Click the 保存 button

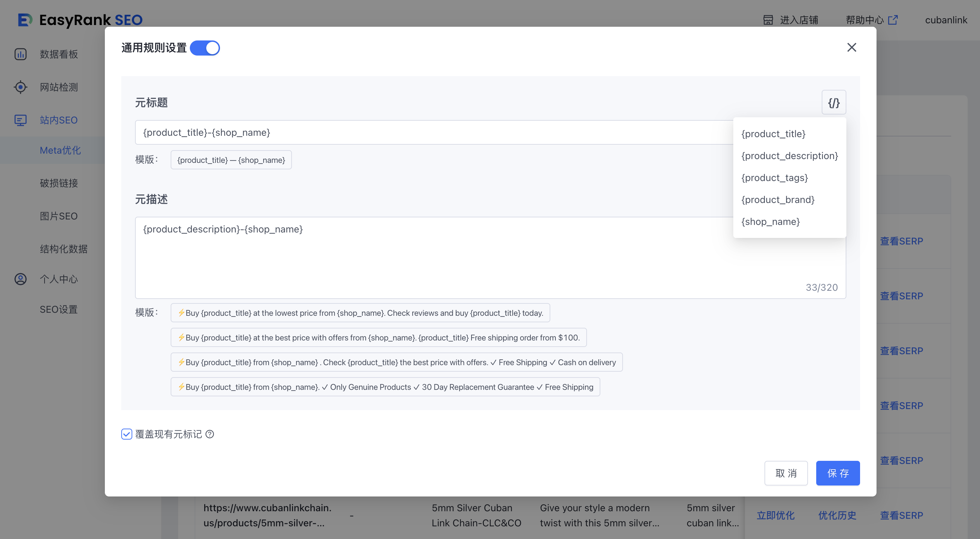838,473
